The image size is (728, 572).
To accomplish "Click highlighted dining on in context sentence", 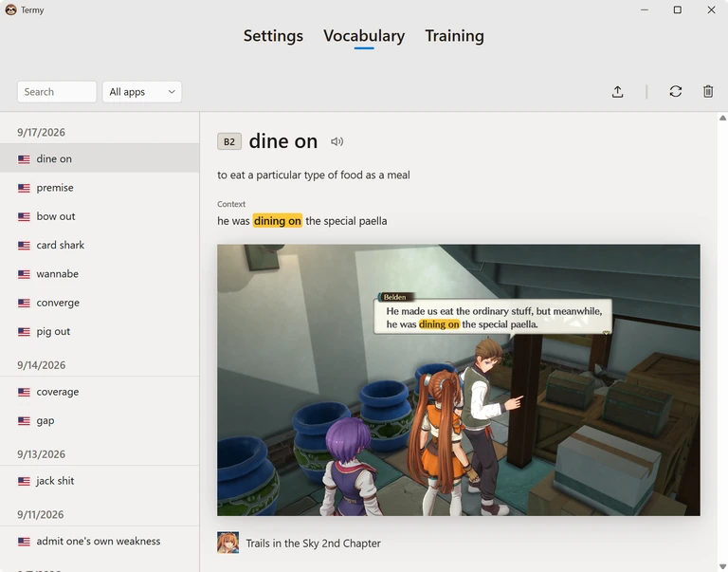I will coord(277,221).
